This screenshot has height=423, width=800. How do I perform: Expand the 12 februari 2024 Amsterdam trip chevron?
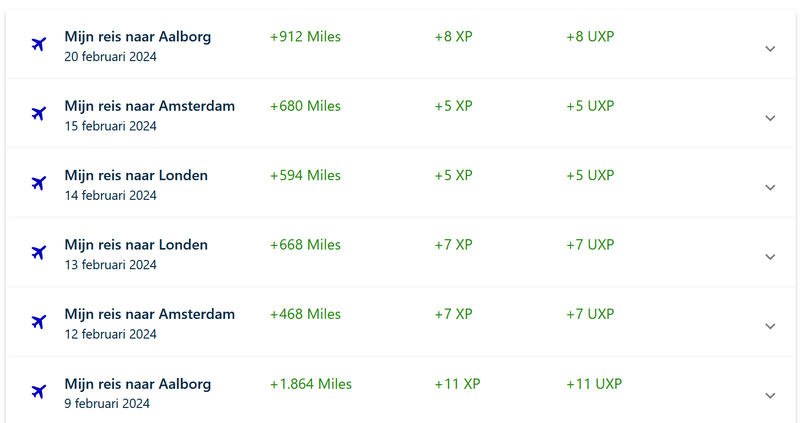[770, 327]
